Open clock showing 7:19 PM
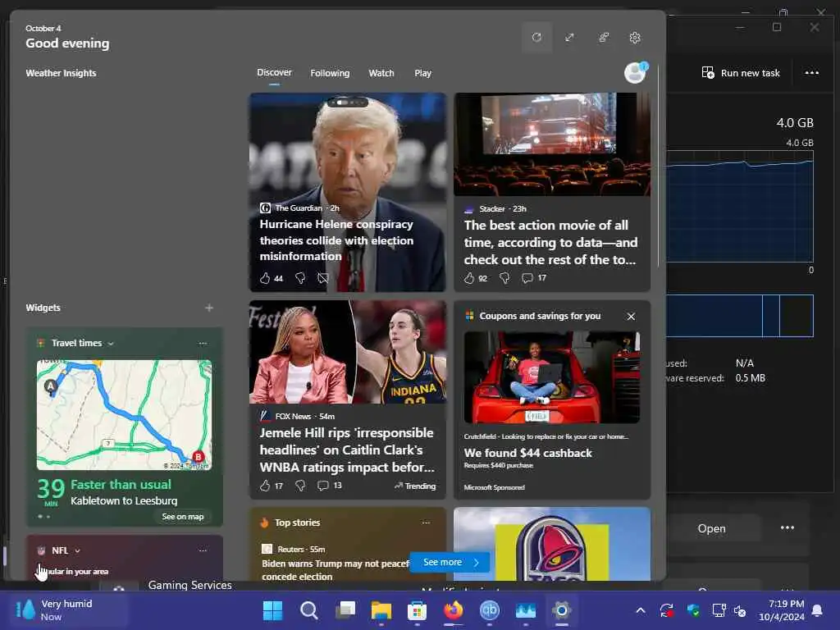 click(781, 610)
